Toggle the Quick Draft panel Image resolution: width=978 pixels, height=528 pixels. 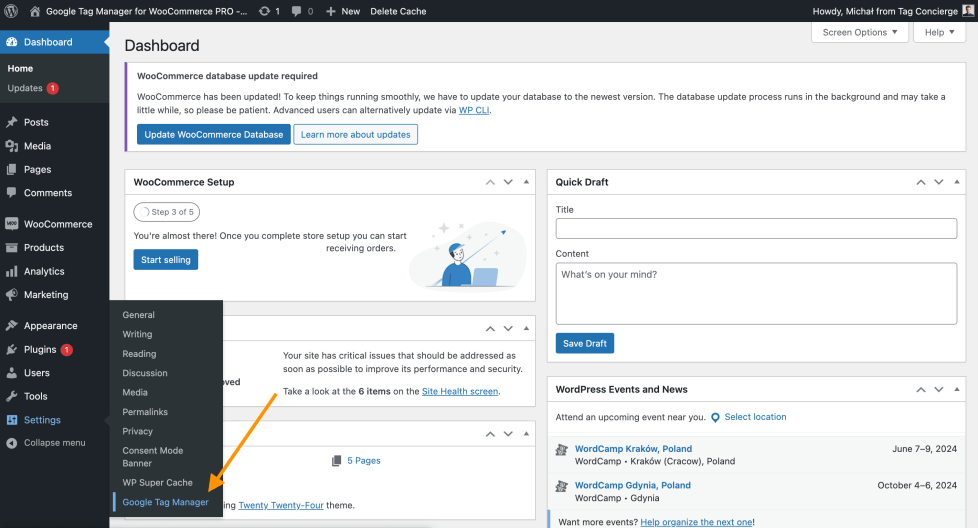[x=957, y=182]
